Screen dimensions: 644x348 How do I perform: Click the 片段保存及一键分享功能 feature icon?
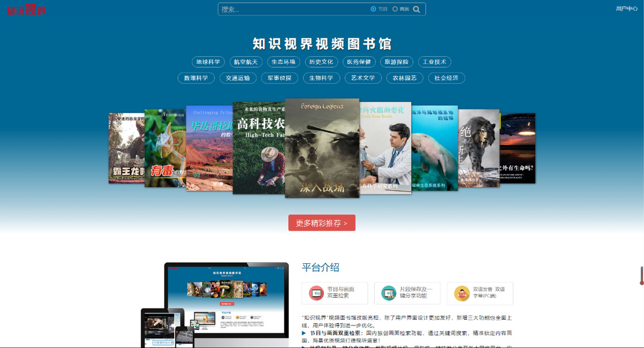click(x=388, y=293)
